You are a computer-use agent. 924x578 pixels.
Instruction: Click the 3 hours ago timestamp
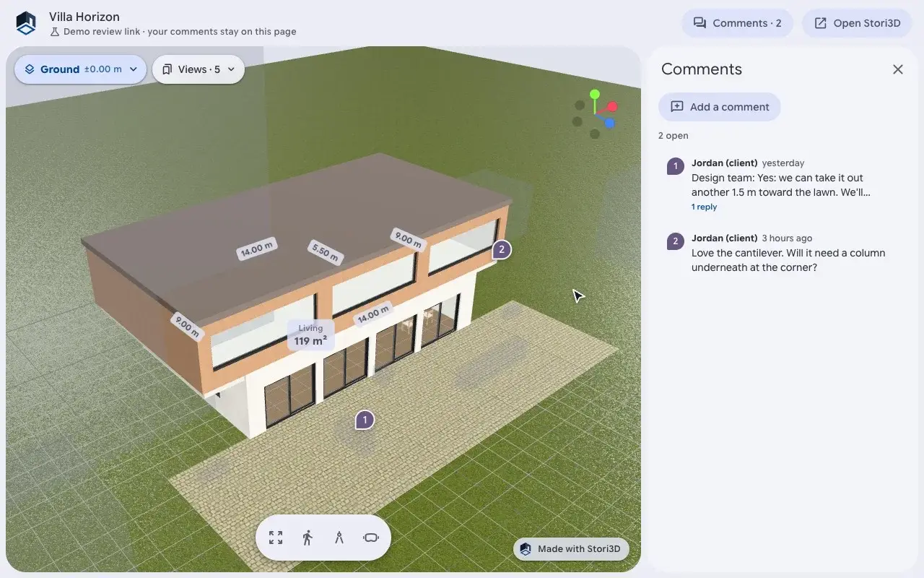787,238
